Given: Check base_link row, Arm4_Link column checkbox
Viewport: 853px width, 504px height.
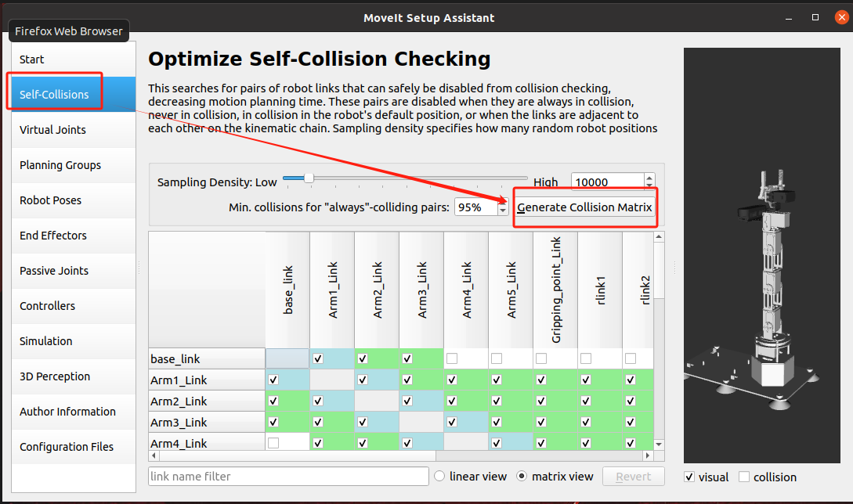Looking at the screenshot, I should [452, 359].
